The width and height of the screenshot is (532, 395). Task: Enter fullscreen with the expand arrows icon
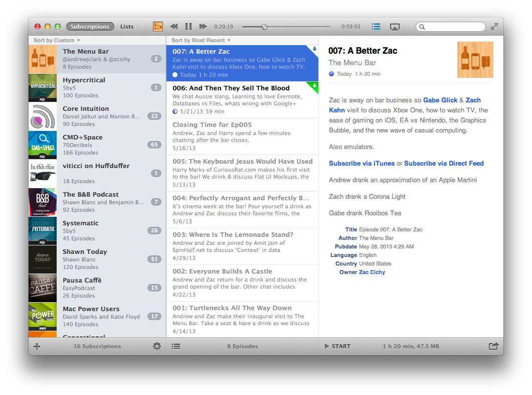click(494, 27)
